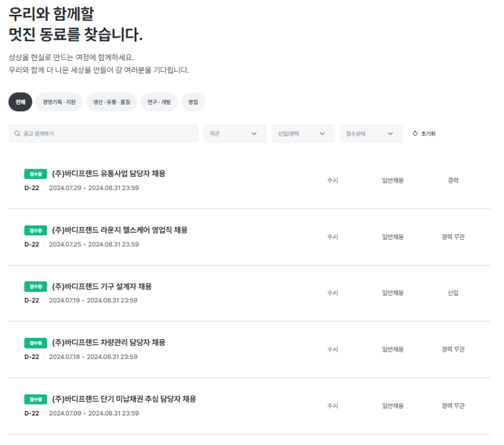This screenshot has height=445, width=504.
Task: Click the 초기화 reset button
Action: (427, 132)
